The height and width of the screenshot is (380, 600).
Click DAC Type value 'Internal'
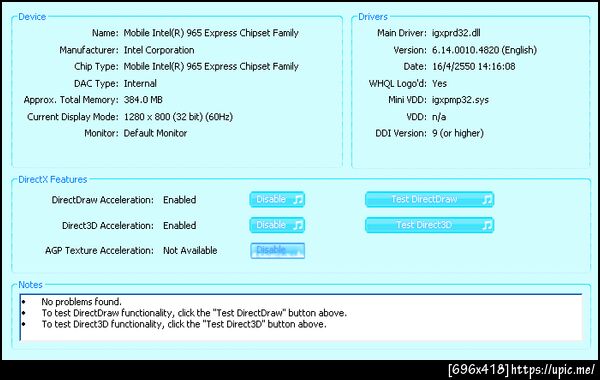[x=140, y=83]
